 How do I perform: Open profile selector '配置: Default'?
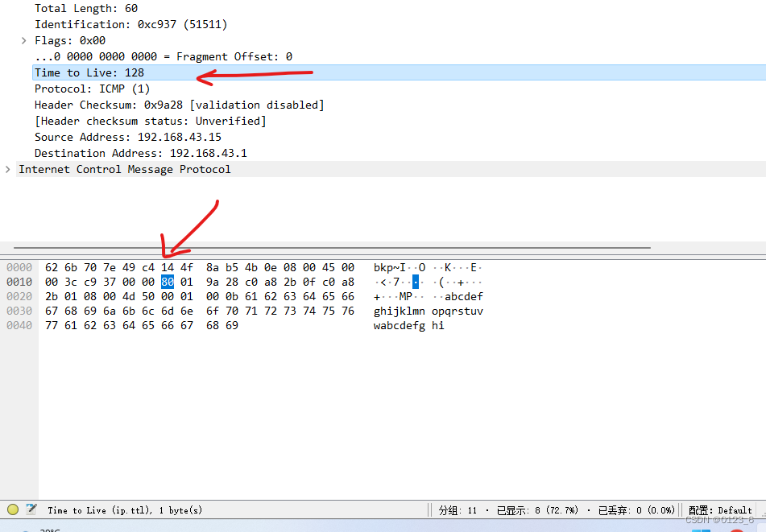tap(720, 510)
